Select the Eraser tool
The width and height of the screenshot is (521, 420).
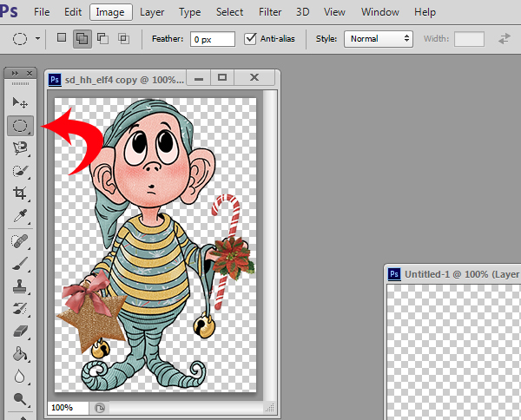[20, 331]
